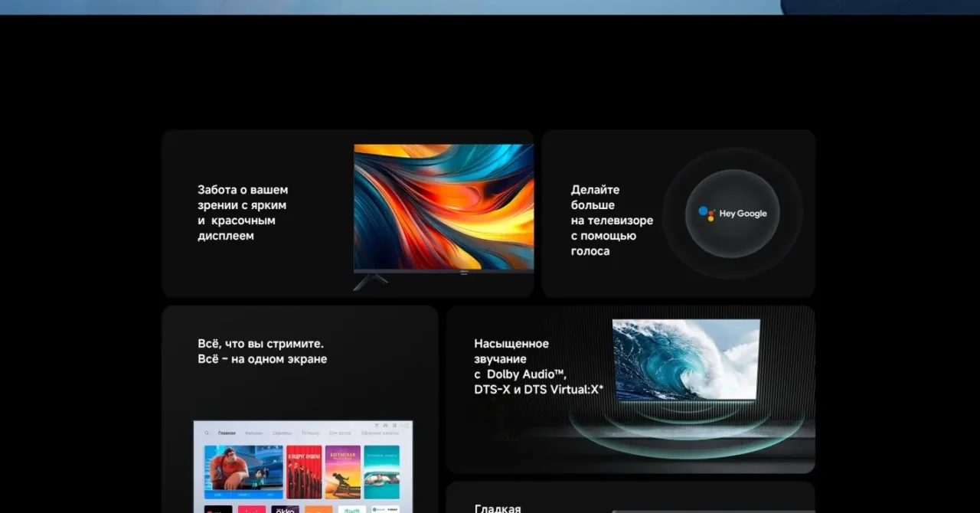Activate the USB input source button
The height and width of the screenshot is (513, 980).
tap(219, 495)
